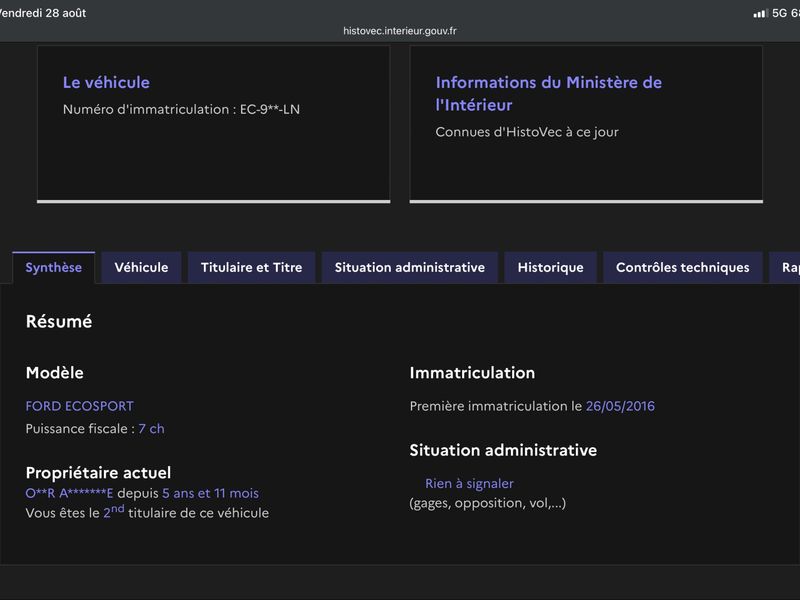Click the first registration date 26/05/2016

point(620,406)
